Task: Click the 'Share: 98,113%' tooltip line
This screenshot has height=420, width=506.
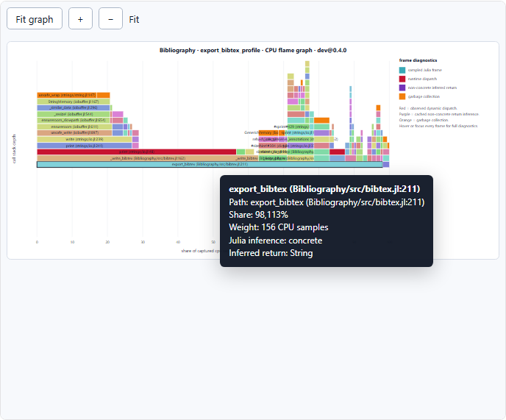Action: 258,215
